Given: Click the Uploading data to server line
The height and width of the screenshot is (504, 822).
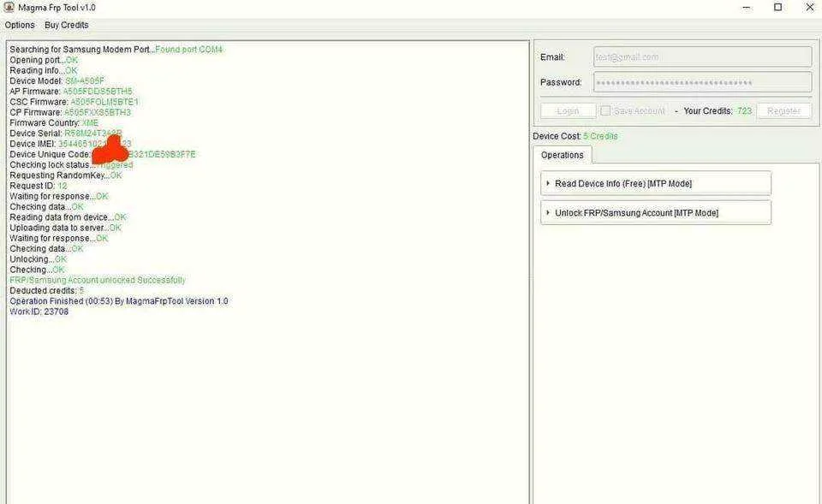Looking at the screenshot, I should (66, 228).
